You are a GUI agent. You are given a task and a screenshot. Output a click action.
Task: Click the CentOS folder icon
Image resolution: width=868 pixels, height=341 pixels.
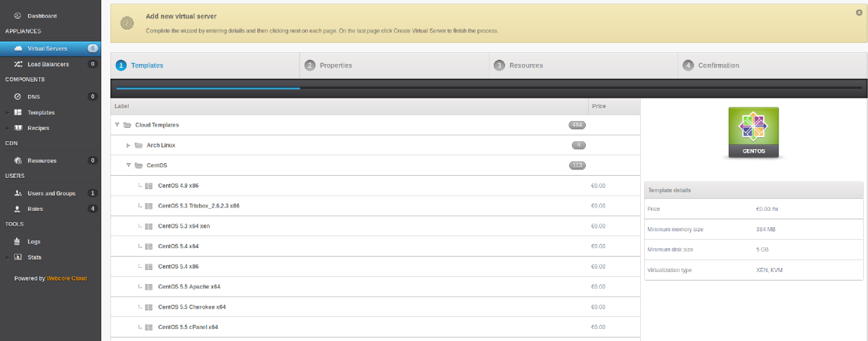(x=139, y=166)
